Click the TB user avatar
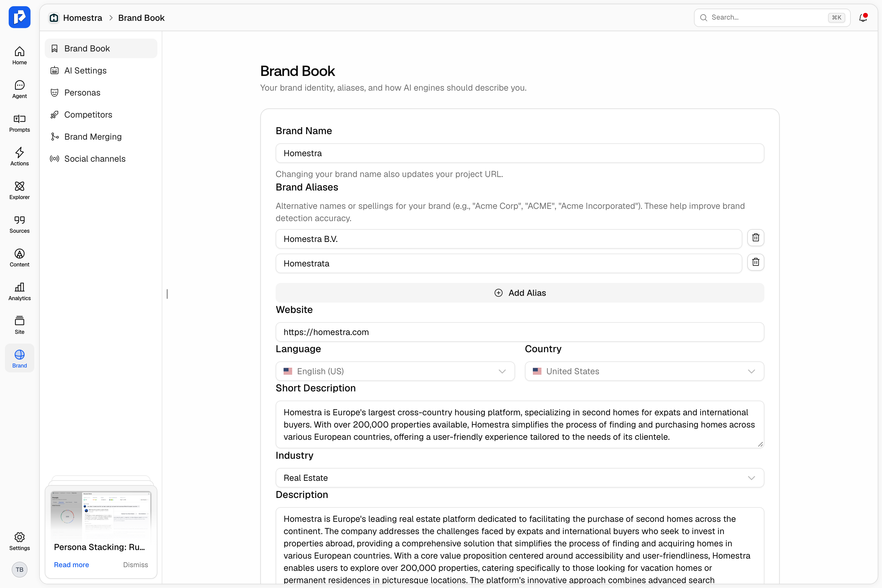The width and height of the screenshot is (882, 588). [x=20, y=570]
